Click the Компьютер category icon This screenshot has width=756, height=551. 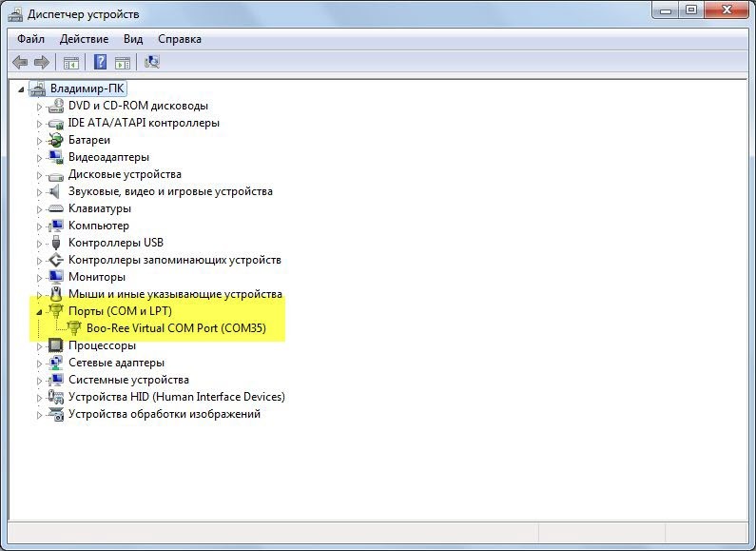tap(56, 226)
